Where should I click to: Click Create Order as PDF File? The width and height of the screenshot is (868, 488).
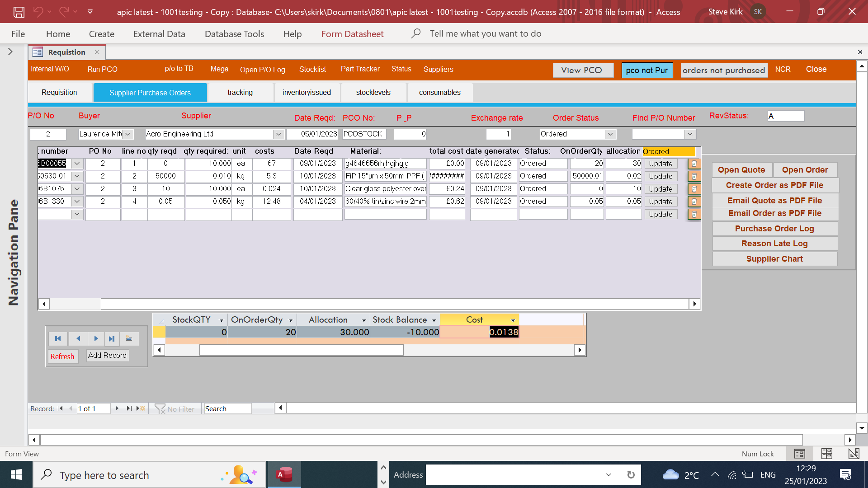pyautogui.click(x=775, y=185)
